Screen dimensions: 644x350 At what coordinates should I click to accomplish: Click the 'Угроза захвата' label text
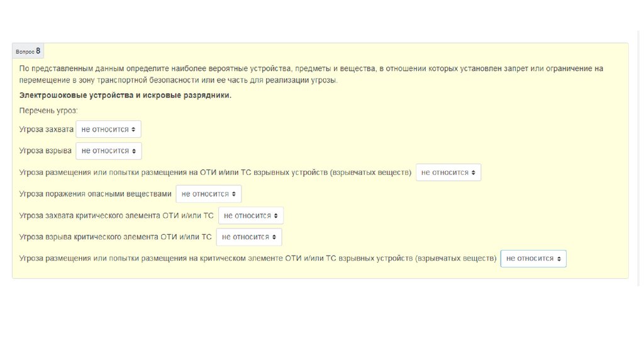click(x=46, y=130)
